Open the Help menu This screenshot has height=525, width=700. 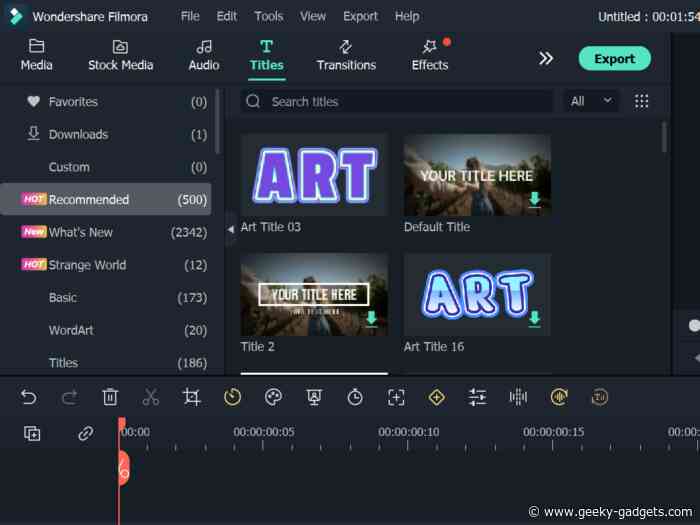click(x=407, y=17)
